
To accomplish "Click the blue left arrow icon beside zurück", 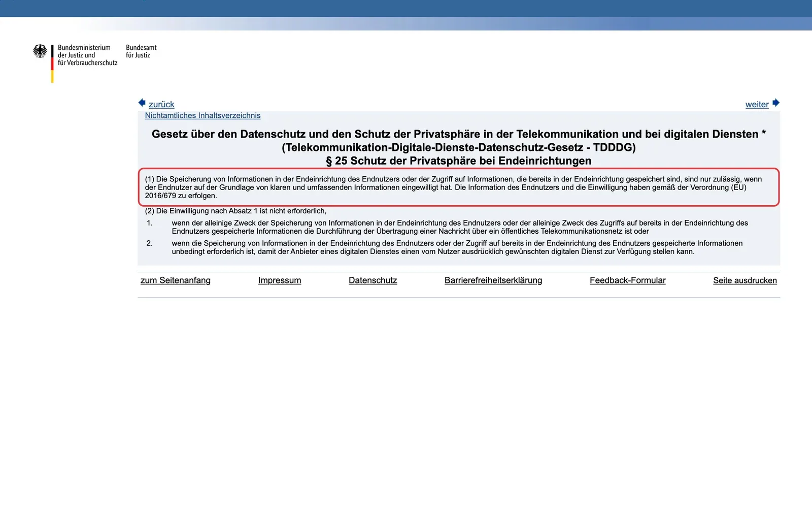I will (x=142, y=103).
